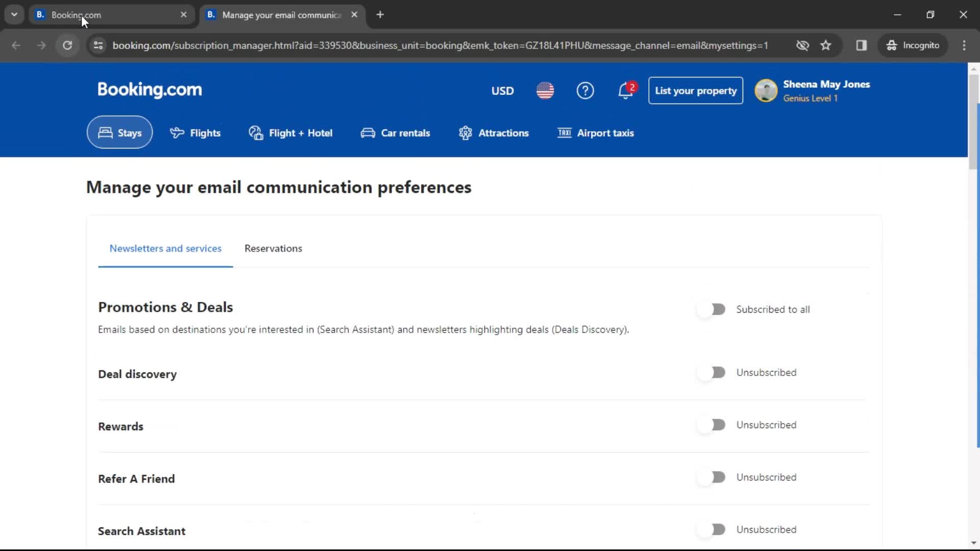
Task: Click the User profile avatar icon
Action: pos(767,90)
